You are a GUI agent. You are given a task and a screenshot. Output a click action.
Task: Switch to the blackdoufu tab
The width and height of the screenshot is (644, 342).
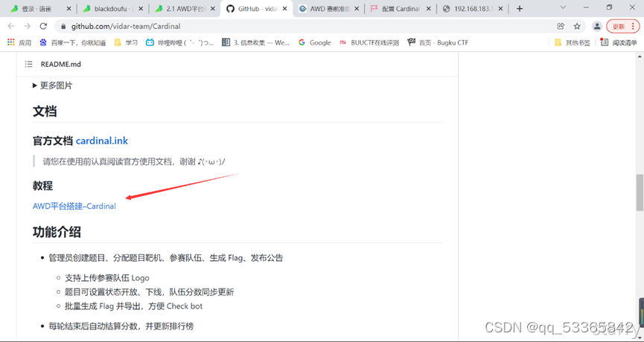(x=108, y=9)
